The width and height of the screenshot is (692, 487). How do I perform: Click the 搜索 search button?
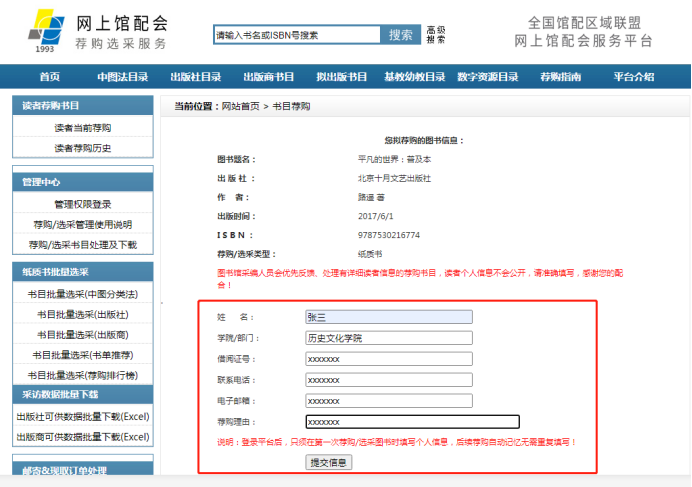pos(400,35)
